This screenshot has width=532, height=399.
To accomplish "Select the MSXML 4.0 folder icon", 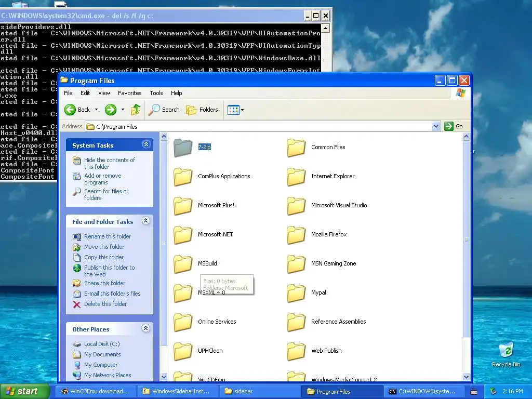I will [183, 293].
